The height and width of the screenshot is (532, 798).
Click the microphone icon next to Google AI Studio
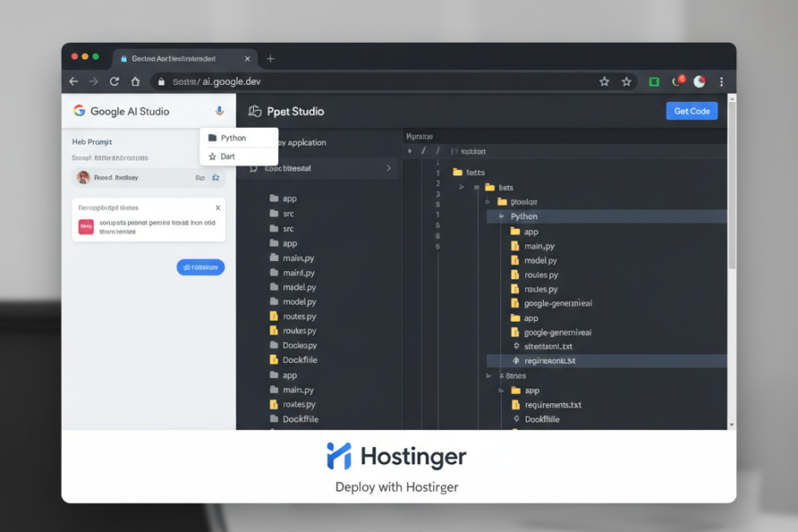coord(220,111)
